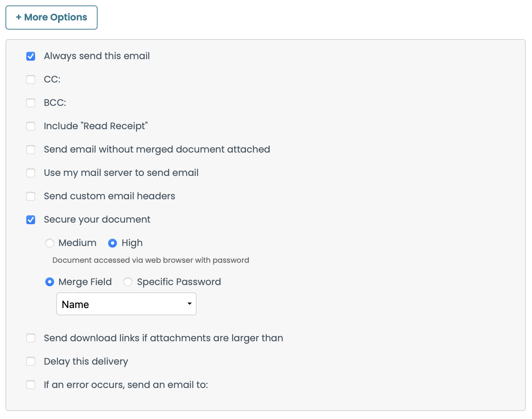532x419 pixels.
Task: Enable the BCC checkbox
Action: click(31, 103)
